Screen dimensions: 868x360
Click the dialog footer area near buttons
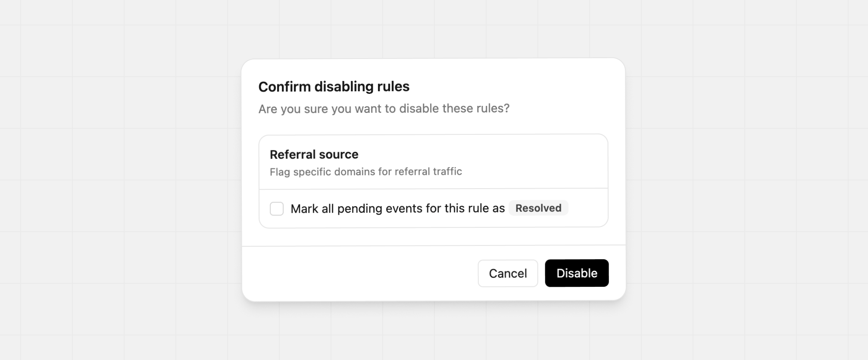pyautogui.click(x=433, y=273)
